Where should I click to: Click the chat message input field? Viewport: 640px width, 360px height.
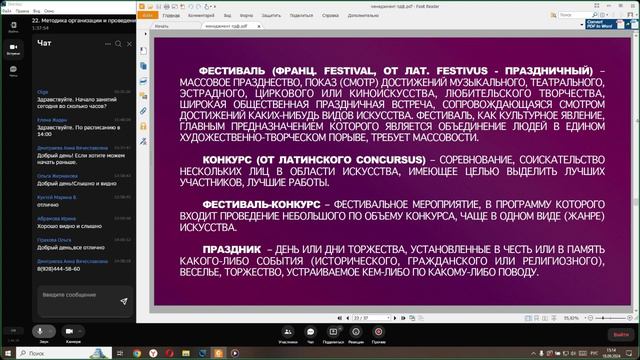point(78,295)
